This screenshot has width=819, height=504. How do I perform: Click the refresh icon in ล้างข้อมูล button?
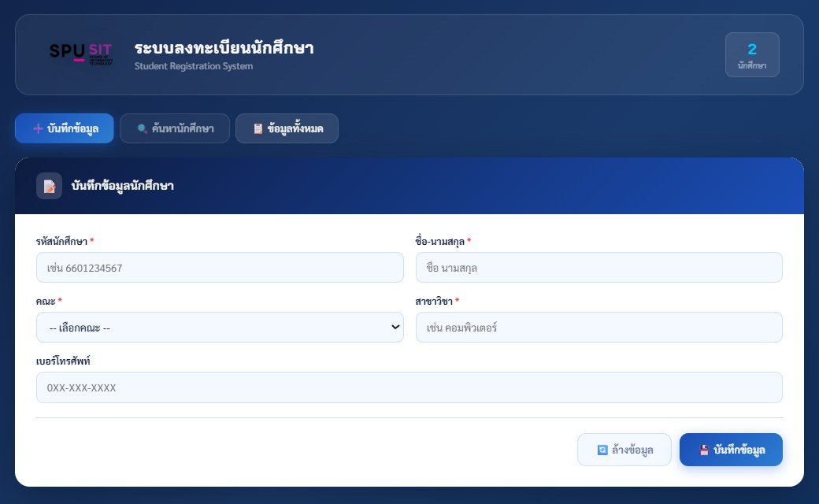[x=602, y=450]
